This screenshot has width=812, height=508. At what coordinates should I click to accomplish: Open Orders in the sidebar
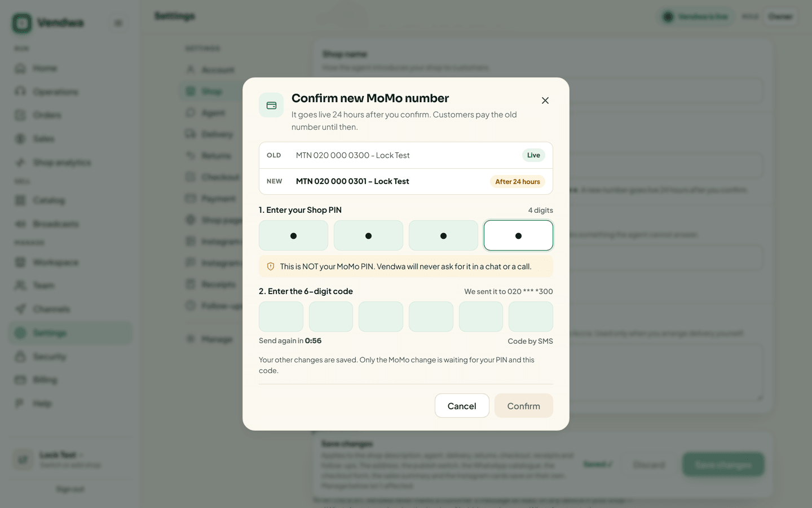tap(70, 115)
